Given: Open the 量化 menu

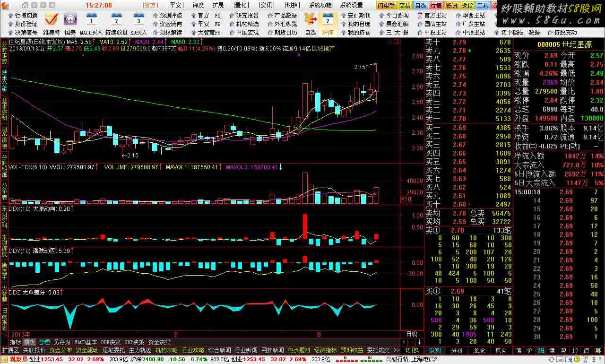Looking at the screenshot, I should pyautogui.click(x=241, y=5).
